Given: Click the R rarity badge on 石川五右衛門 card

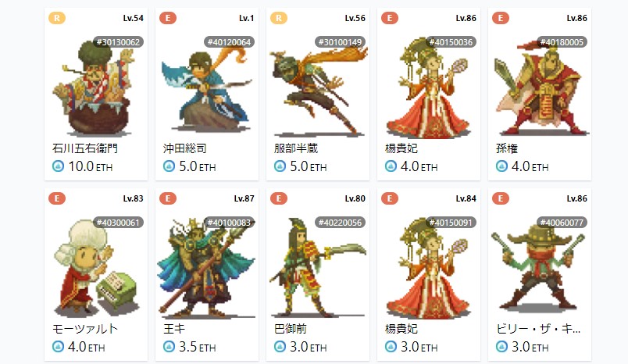Looking at the screenshot, I should click(57, 18).
